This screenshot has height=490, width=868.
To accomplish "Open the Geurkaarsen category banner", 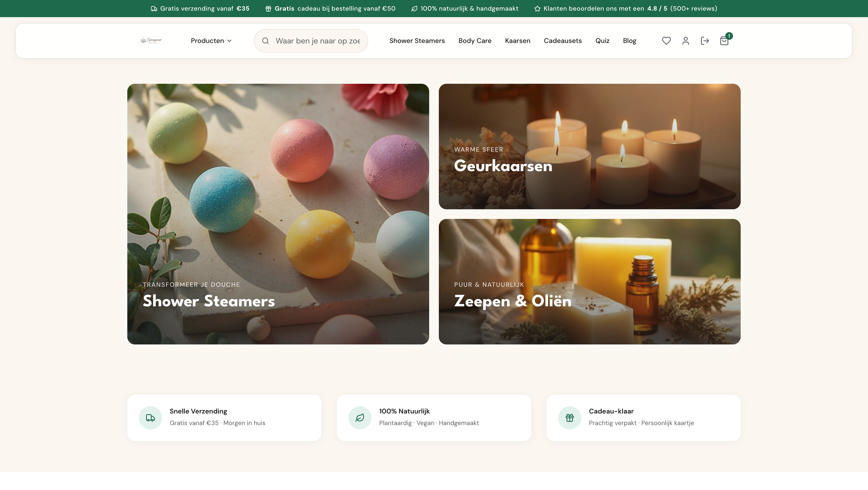I will pos(589,146).
